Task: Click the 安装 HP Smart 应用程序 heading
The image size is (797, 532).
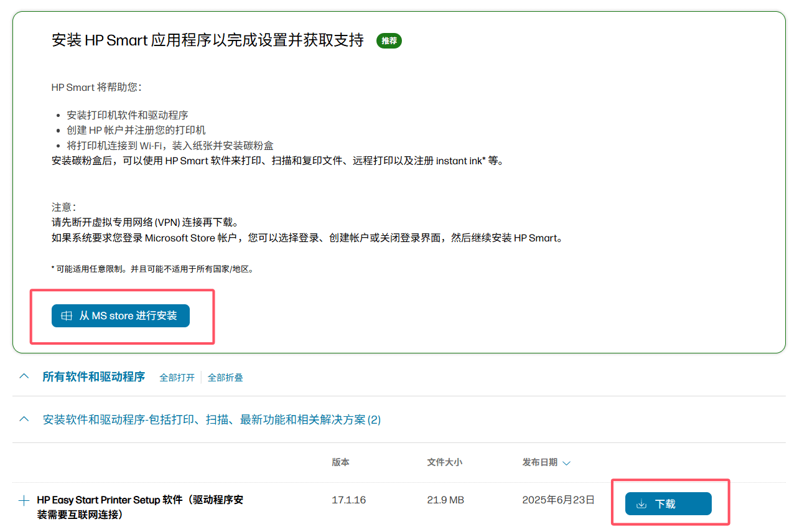Action: coord(208,40)
